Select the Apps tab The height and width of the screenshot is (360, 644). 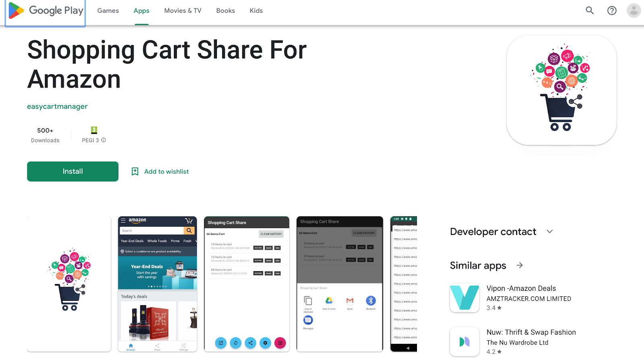(141, 11)
